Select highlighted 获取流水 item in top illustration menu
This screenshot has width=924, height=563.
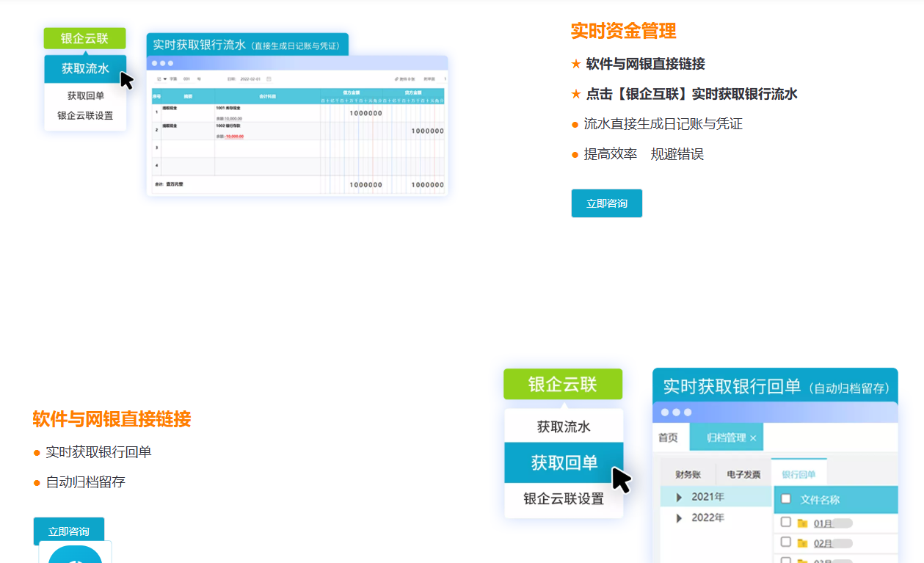85,69
